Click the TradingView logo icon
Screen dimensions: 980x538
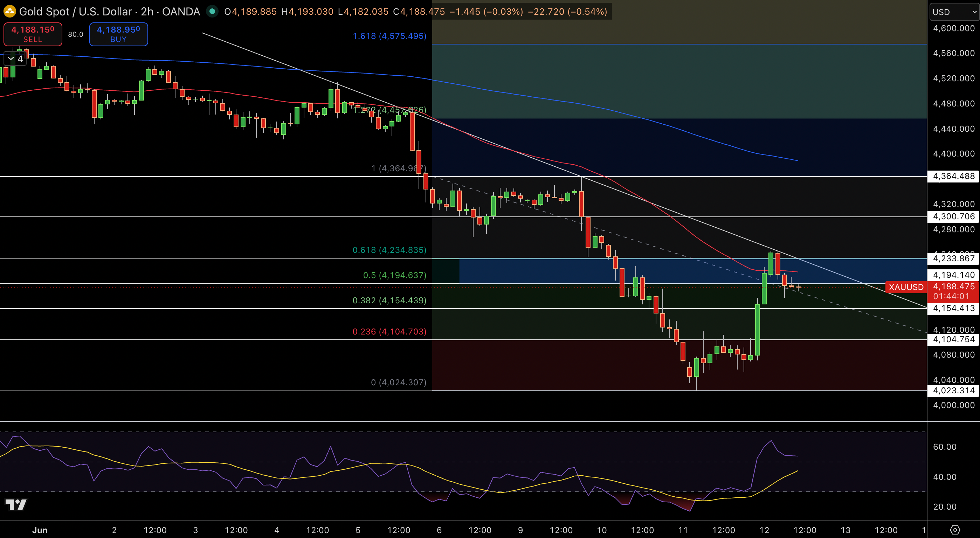[16, 504]
